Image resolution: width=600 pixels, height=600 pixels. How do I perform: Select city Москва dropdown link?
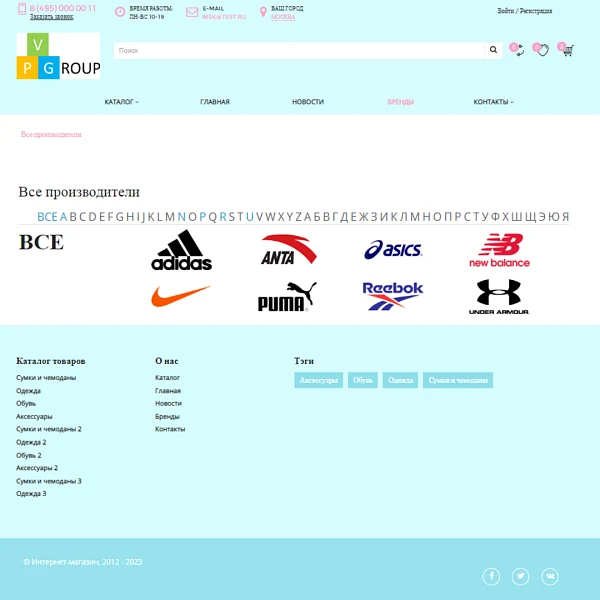(283, 17)
